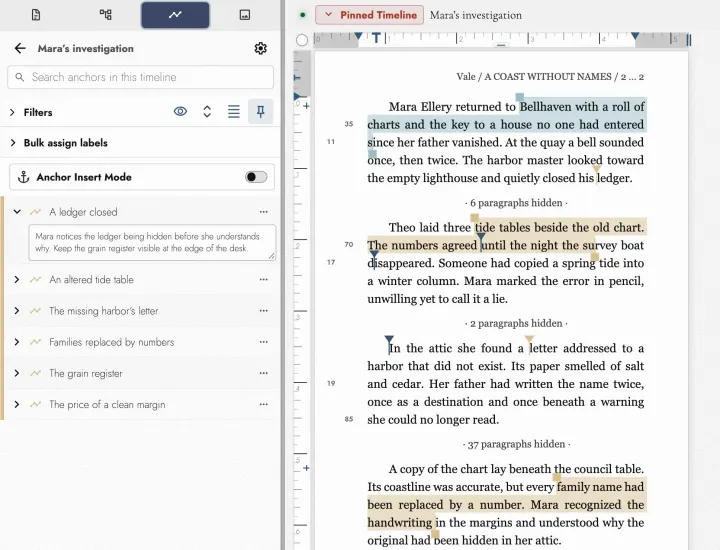
Task: Open options for An altered tide table
Action: click(x=264, y=280)
